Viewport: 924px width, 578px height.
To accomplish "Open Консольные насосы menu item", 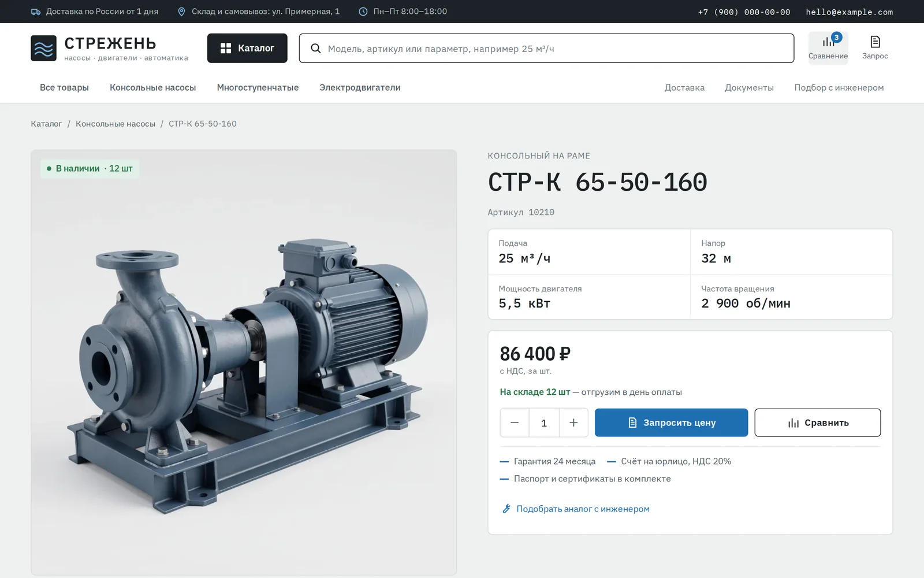I will [x=153, y=87].
